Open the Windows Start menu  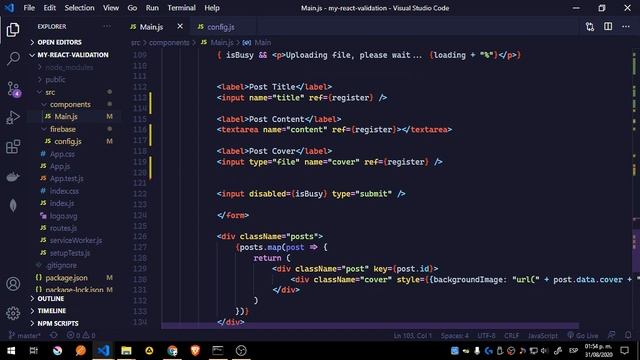click(x=11, y=351)
